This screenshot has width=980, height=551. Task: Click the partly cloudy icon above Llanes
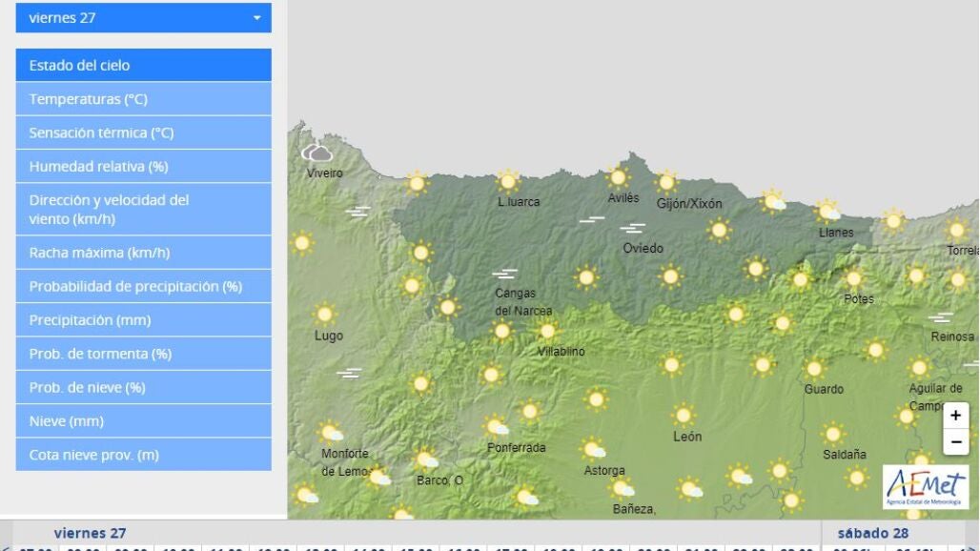click(x=827, y=211)
